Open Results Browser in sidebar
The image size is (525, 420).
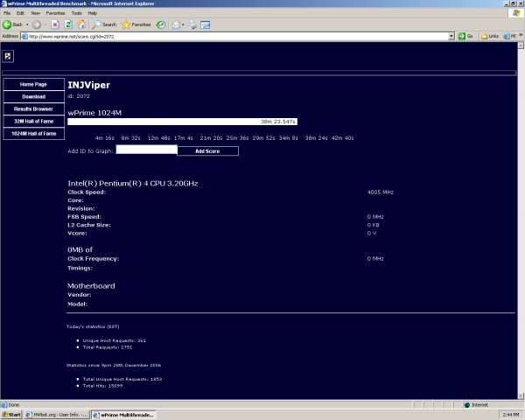pyautogui.click(x=33, y=108)
